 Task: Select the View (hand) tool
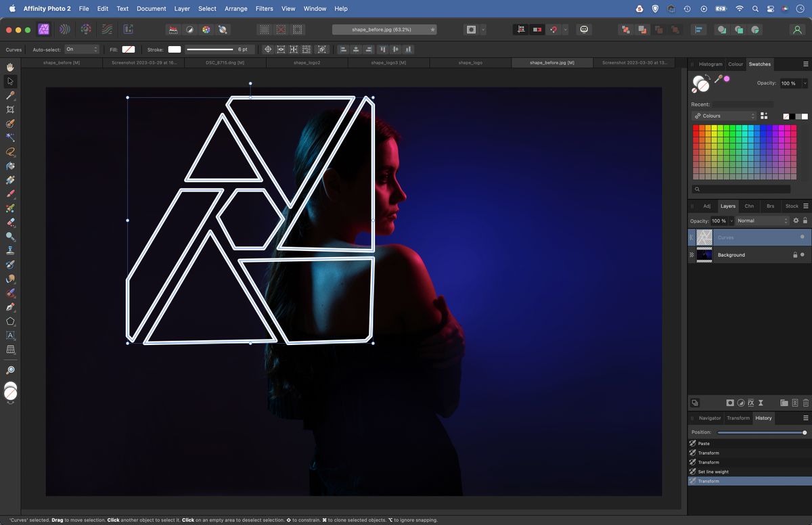click(x=10, y=67)
